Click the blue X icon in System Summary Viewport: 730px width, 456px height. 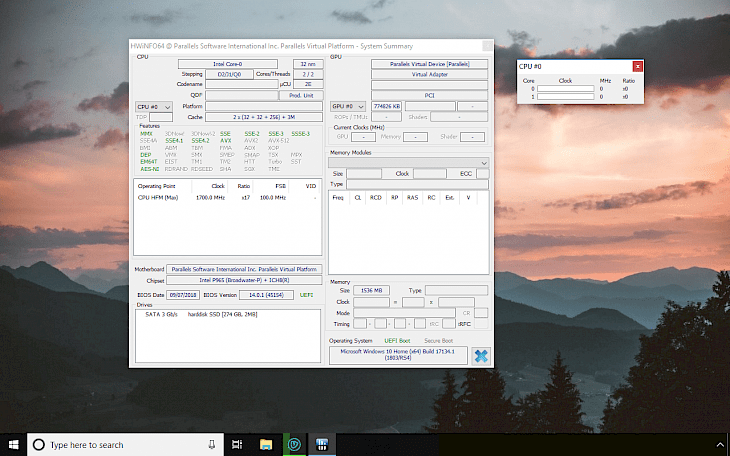tap(481, 356)
